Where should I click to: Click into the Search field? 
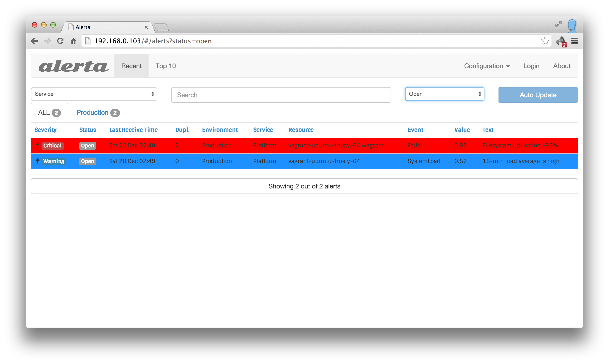281,95
